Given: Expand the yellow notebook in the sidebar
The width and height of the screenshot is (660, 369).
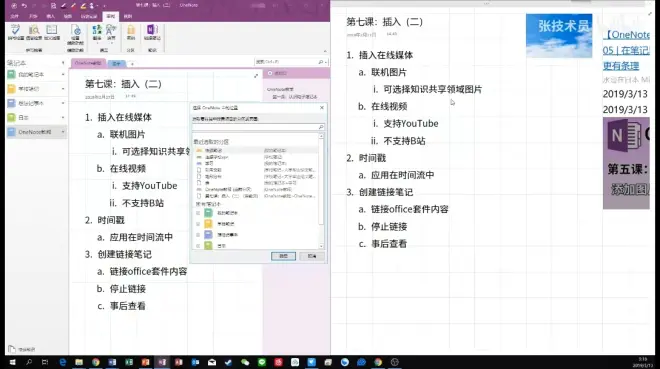Looking at the screenshot, I should point(63,89).
